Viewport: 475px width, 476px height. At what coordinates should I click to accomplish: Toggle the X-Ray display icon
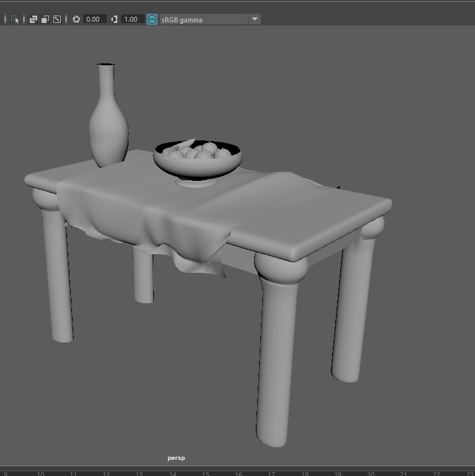[x=34, y=19]
